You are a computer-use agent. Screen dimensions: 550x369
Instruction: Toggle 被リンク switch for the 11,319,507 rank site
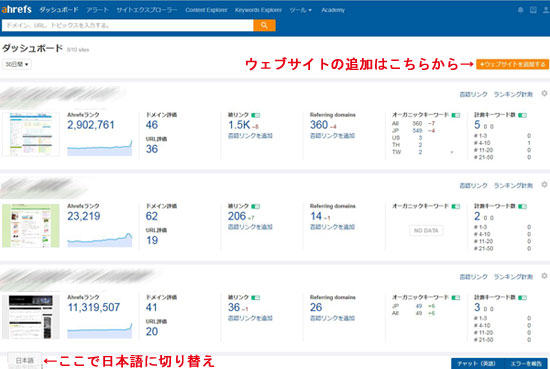coord(256,297)
